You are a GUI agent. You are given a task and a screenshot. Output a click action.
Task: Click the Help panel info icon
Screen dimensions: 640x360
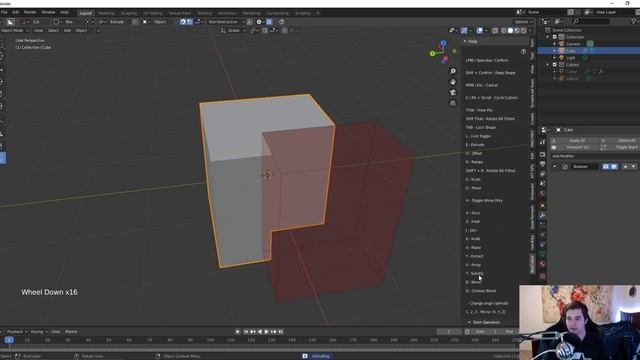coord(523,51)
